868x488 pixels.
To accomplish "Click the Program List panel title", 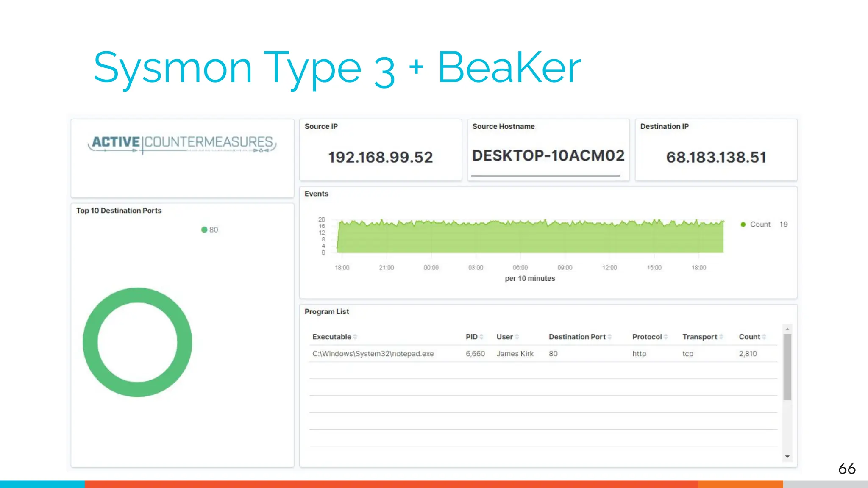I will (x=326, y=312).
